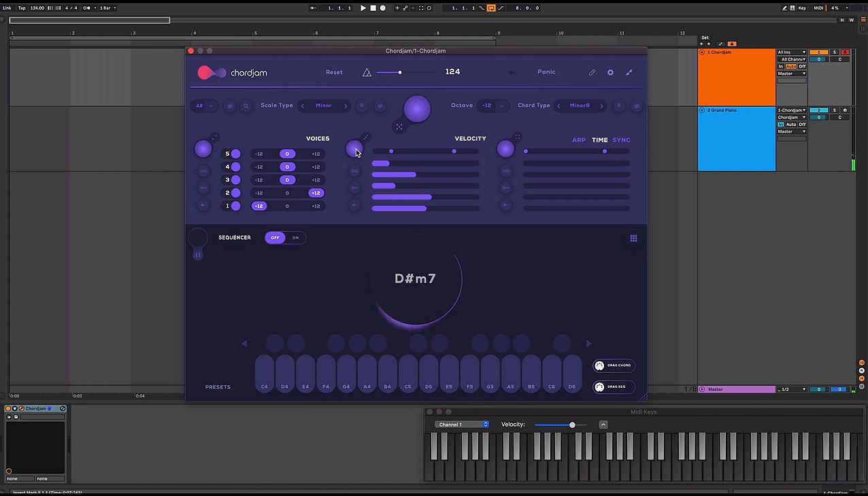
Task: Select previous Chord Type with left chevron
Action: coord(559,105)
